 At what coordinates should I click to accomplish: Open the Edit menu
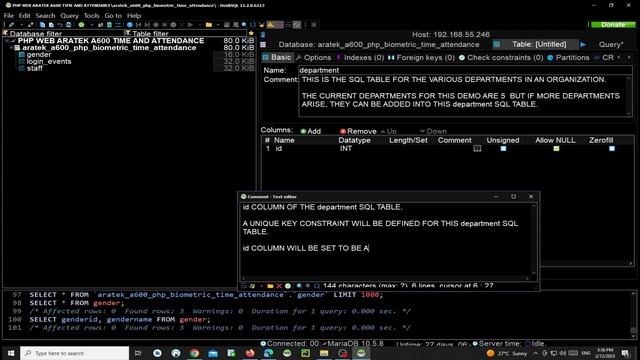[24, 16]
